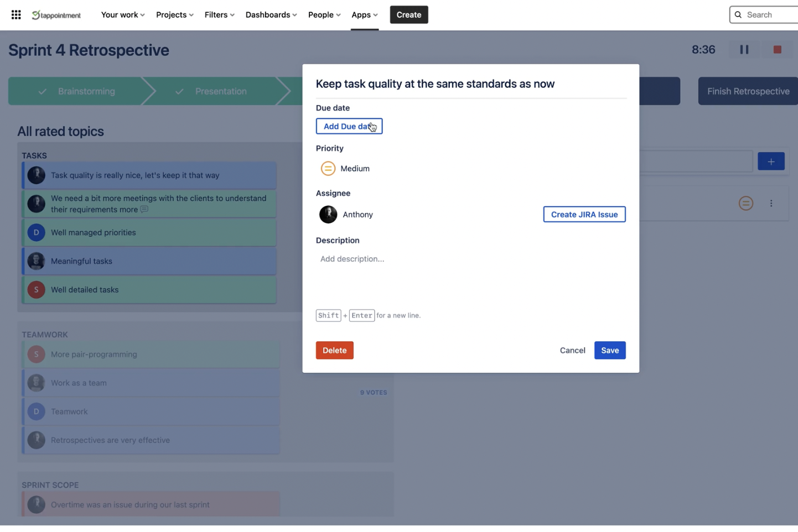
Task: Open the Filters dropdown
Action: click(219, 15)
